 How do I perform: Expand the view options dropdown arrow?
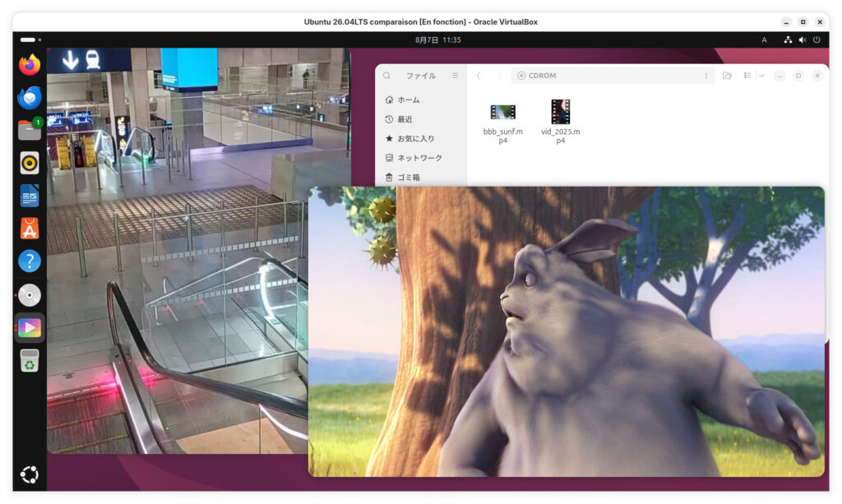tap(761, 76)
